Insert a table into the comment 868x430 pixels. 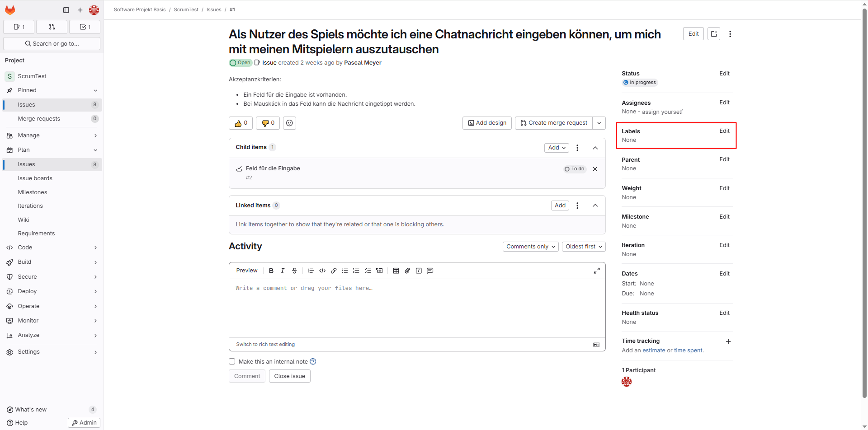(x=396, y=271)
